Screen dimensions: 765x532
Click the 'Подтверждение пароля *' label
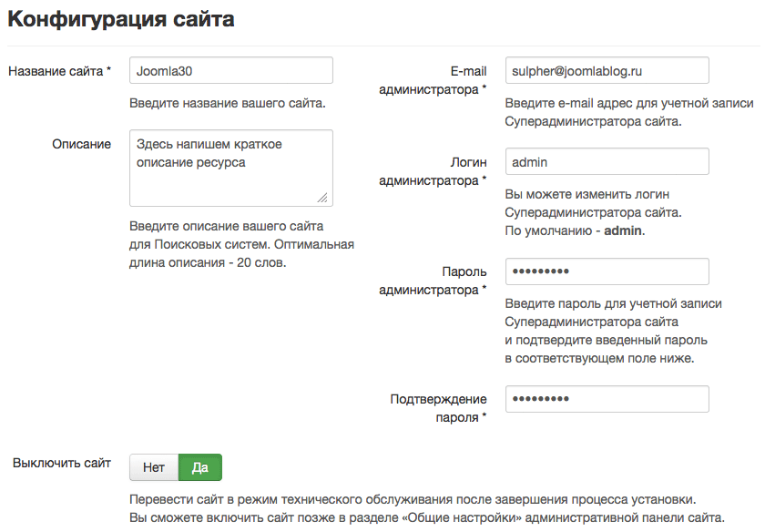click(438, 408)
